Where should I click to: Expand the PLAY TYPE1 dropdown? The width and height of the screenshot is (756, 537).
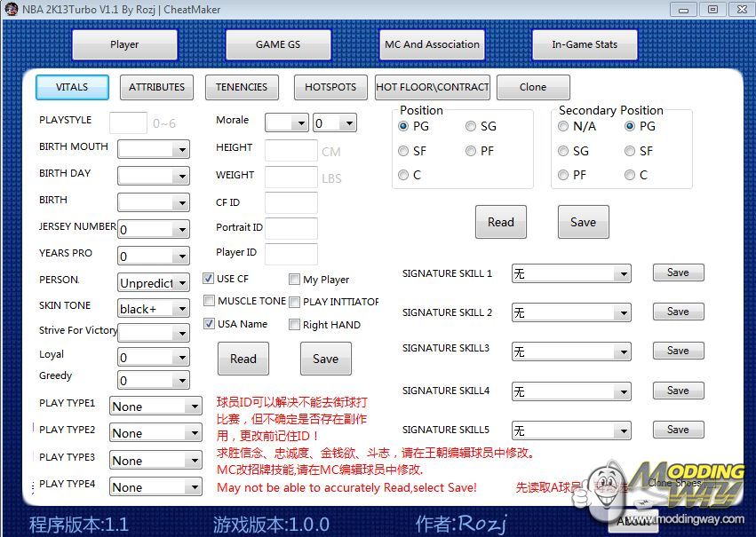(x=194, y=407)
